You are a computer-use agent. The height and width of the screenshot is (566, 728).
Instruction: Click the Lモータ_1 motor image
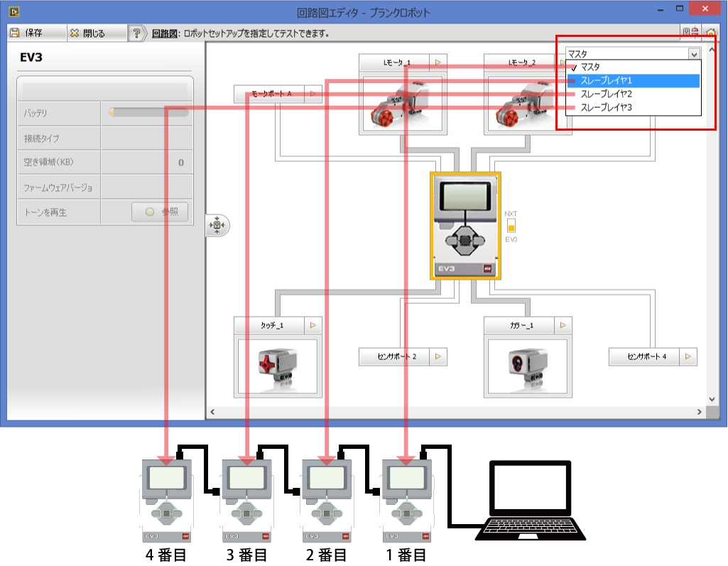[403, 104]
